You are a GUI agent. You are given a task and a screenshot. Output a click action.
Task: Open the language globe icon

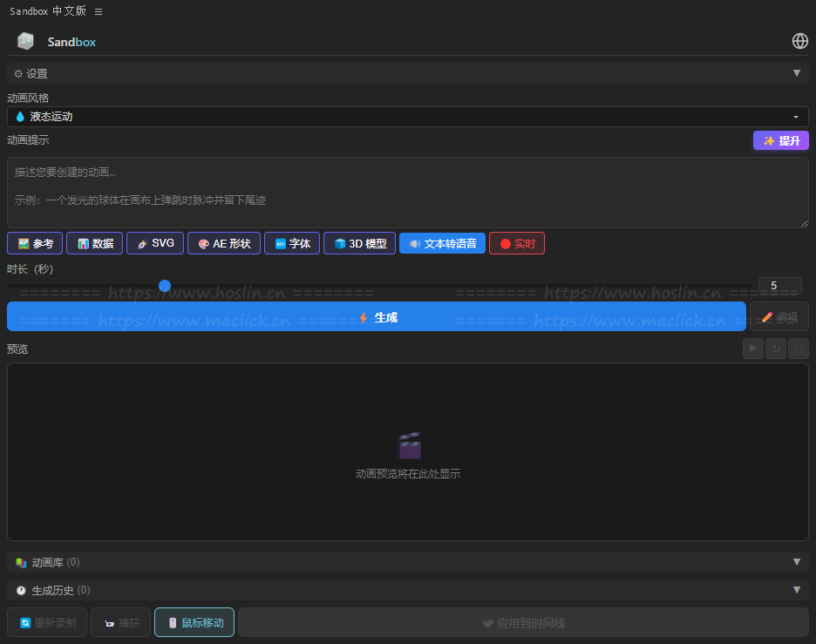click(x=799, y=41)
